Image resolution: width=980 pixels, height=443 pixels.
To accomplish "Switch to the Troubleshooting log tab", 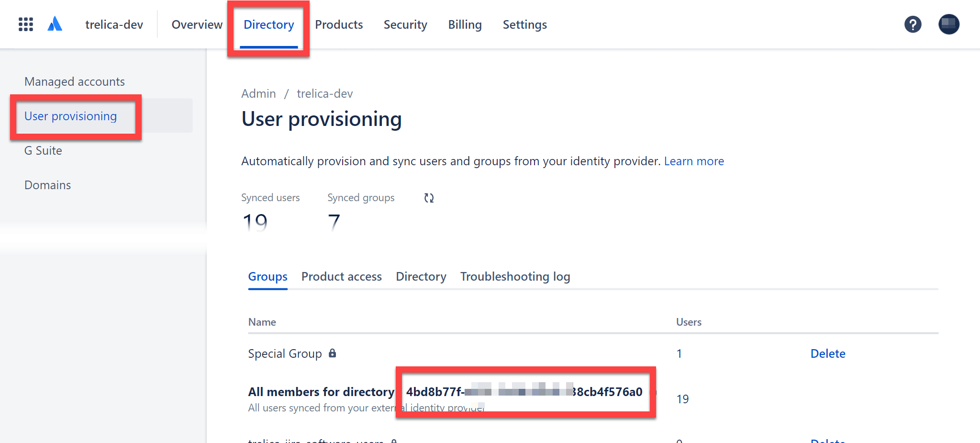I will coord(515,277).
